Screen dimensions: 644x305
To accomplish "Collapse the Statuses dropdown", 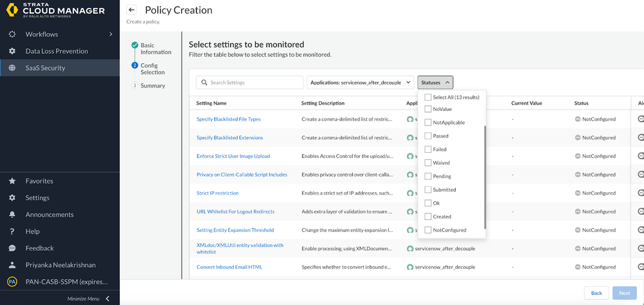I will [435, 83].
